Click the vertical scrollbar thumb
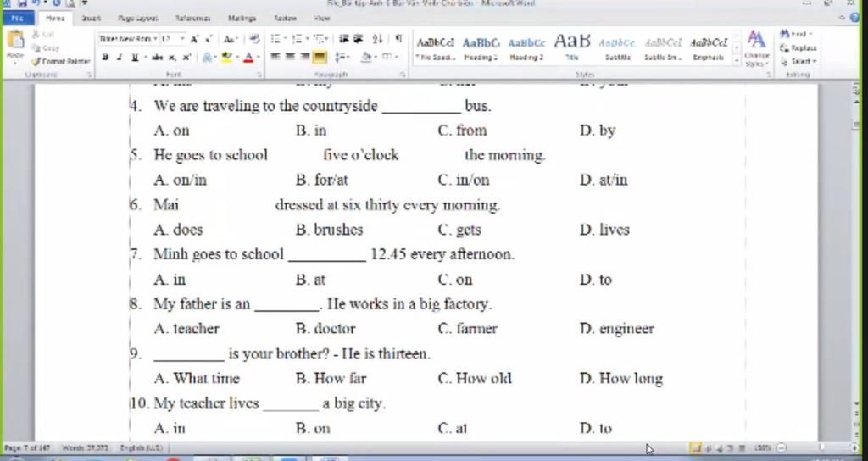 pos(855,125)
